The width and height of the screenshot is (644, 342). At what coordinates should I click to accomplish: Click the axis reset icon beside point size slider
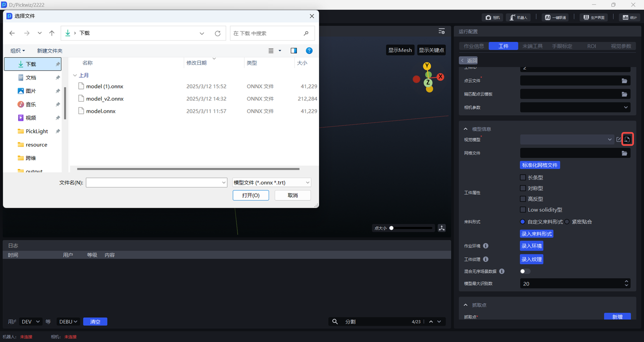[441, 228]
